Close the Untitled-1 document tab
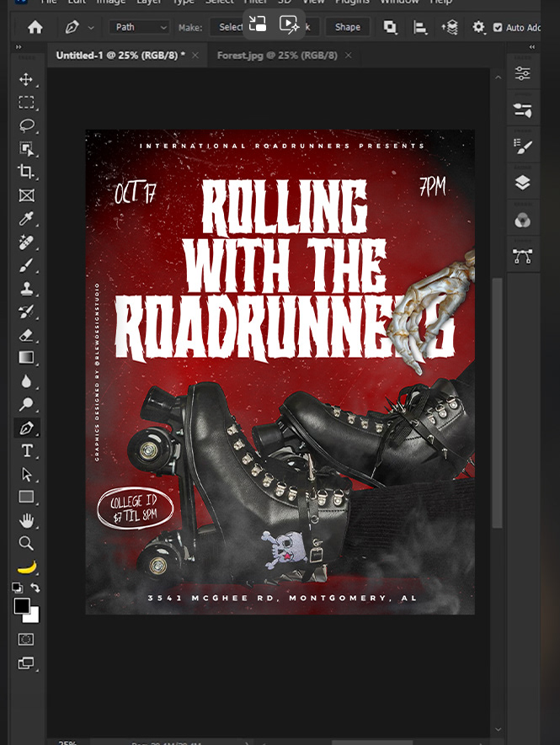 195,56
